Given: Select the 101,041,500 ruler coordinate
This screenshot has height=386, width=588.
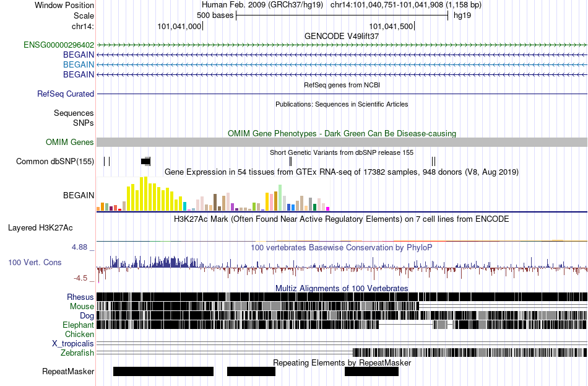Looking at the screenshot, I should [x=391, y=26].
